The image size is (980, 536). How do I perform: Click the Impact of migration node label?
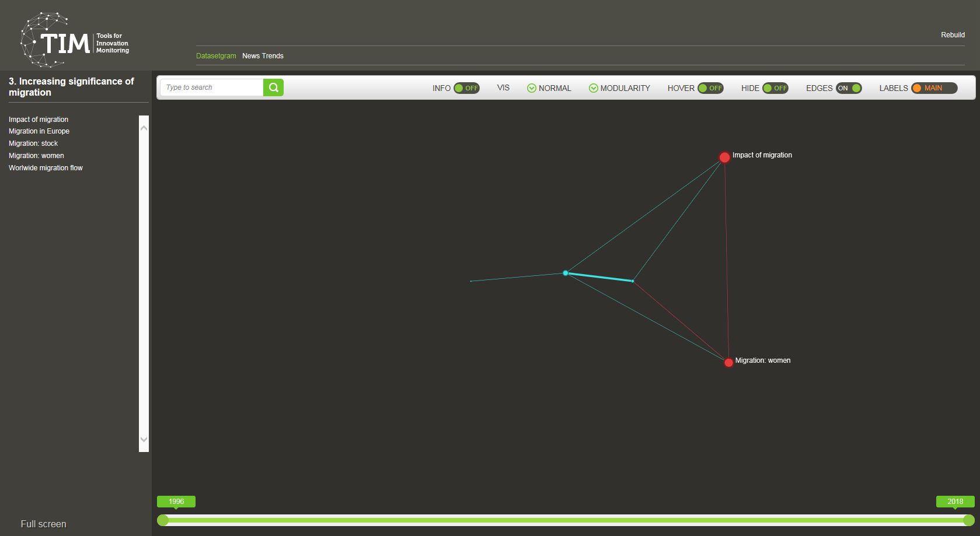pos(762,155)
